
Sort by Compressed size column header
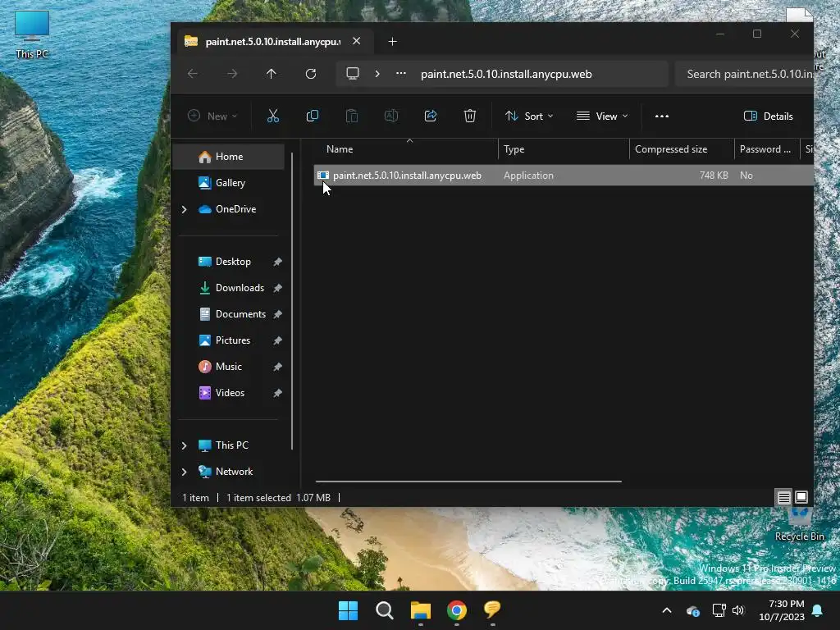[x=682, y=149]
